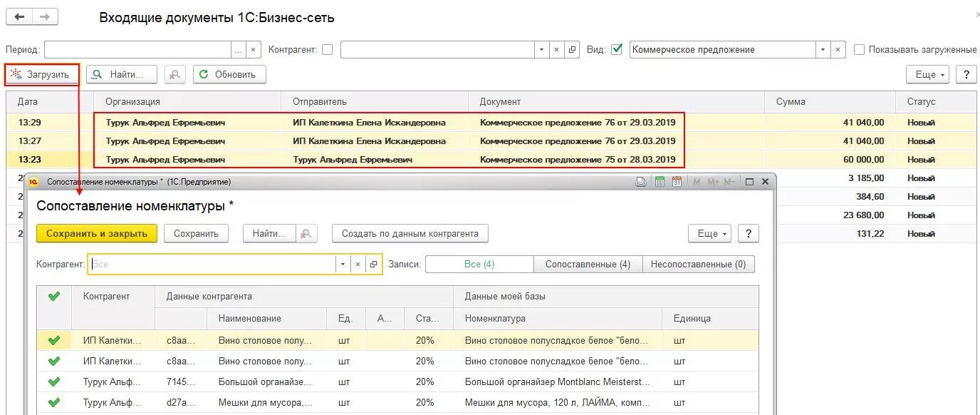This screenshot has height=415, width=980.
Task: Expand the Контрагент dropdown in the matching dialog
Action: pos(343,264)
